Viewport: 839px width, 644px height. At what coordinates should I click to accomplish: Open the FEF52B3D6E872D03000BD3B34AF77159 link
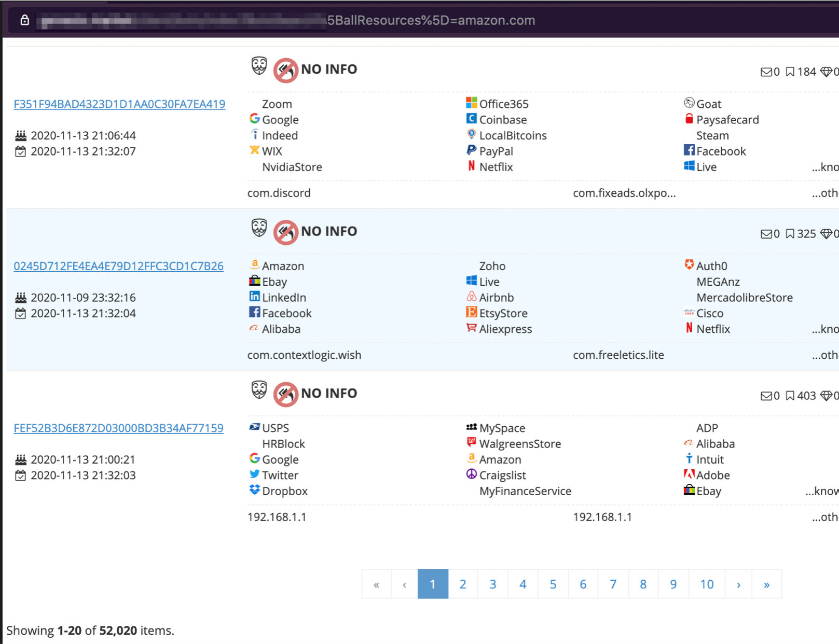point(118,428)
